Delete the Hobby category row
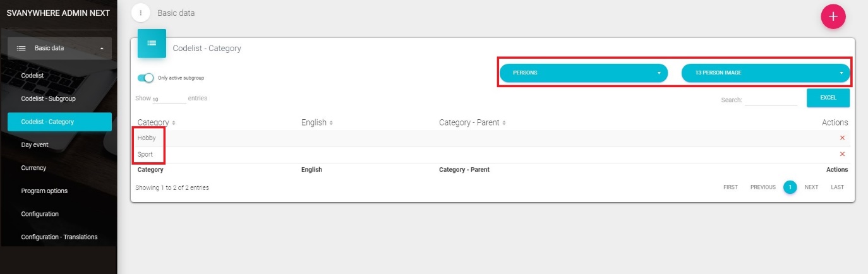The width and height of the screenshot is (868, 274). [x=841, y=138]
